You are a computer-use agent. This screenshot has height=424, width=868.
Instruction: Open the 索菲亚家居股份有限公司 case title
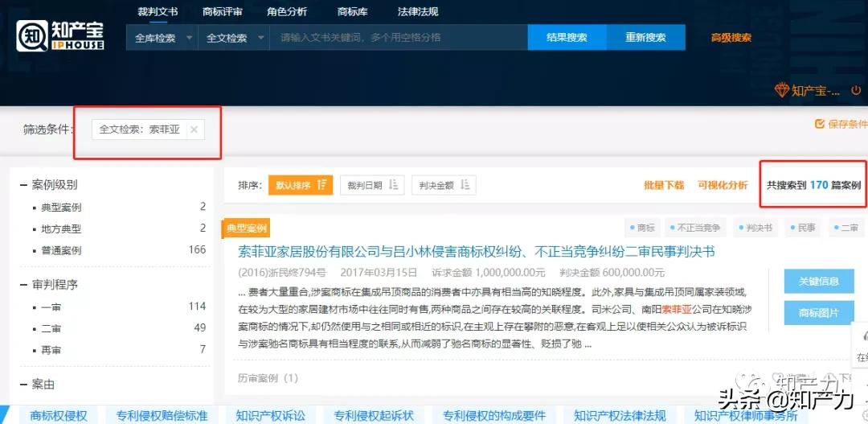pyautogui.click(x=477, y=252)
